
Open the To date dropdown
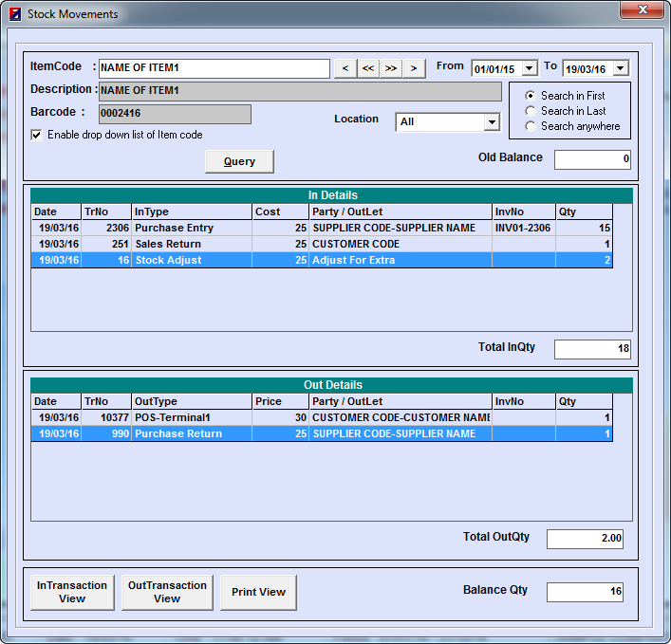coord(620,68)
